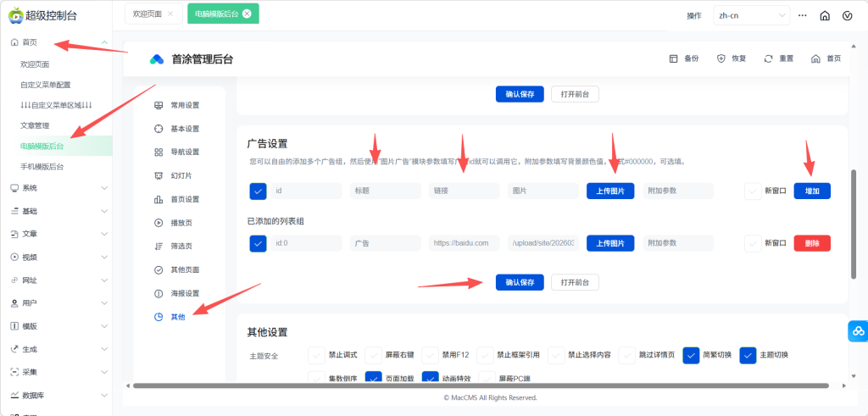The width and height of the screenshot is (868, 416).
Task: Enable 跳过详情页 checkbox
Action: click(627, 355)
